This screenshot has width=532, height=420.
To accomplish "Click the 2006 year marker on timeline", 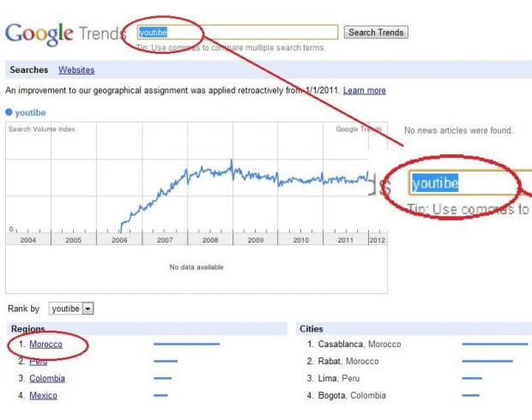I will (x=119, y=240).
